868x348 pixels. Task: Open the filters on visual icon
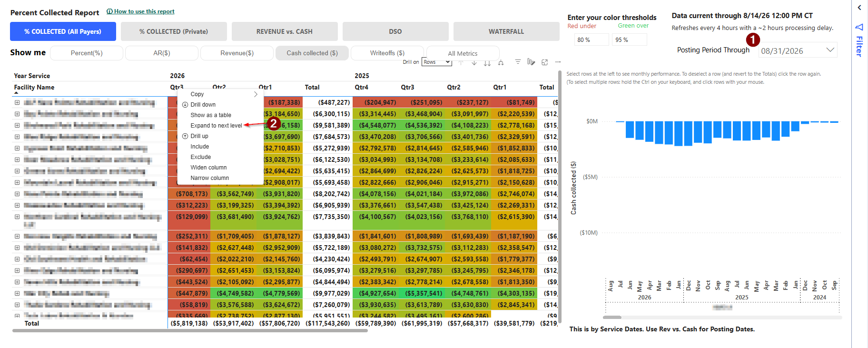click(x=518, y=62)
